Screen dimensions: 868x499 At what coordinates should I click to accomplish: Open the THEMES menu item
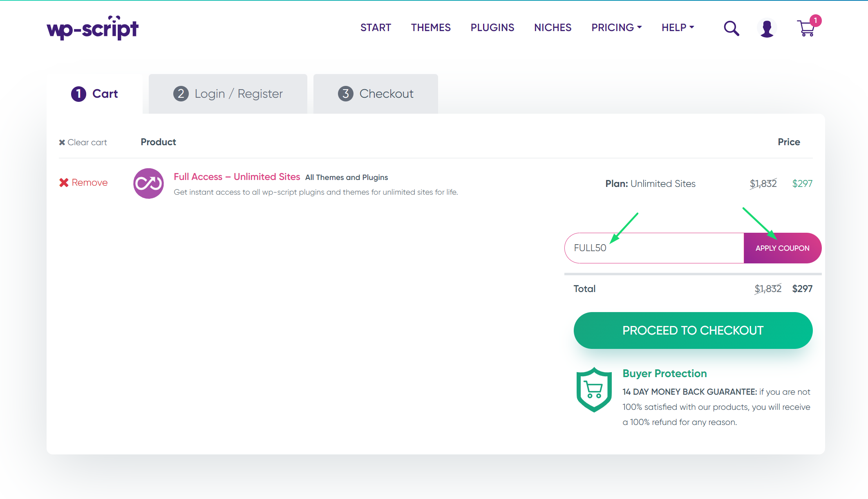pos(431,27)
